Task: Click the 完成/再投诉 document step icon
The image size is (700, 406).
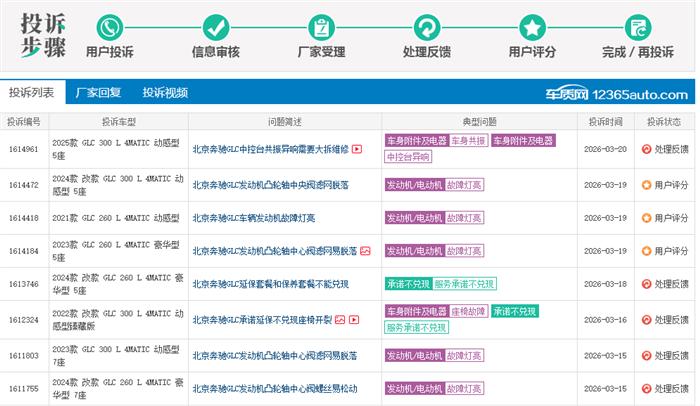Action: point(638,27)
